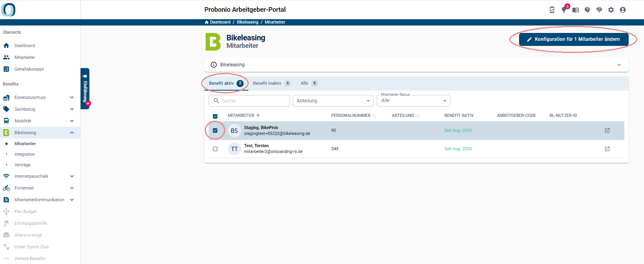Image resolution: width=644 pixels, height=264 pixels.
Task: Open the mobile app icon in header
Action: [x=552, y=10]
